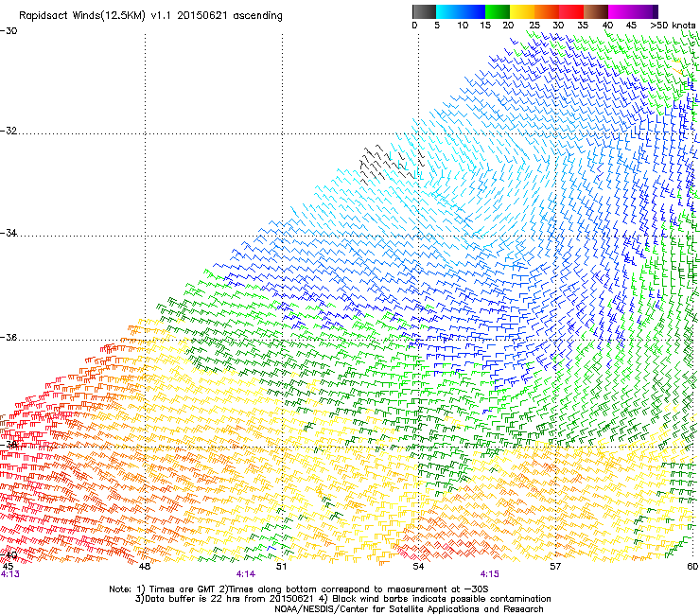Click the green 15-20 knots legend swatch

coord(498,11)
